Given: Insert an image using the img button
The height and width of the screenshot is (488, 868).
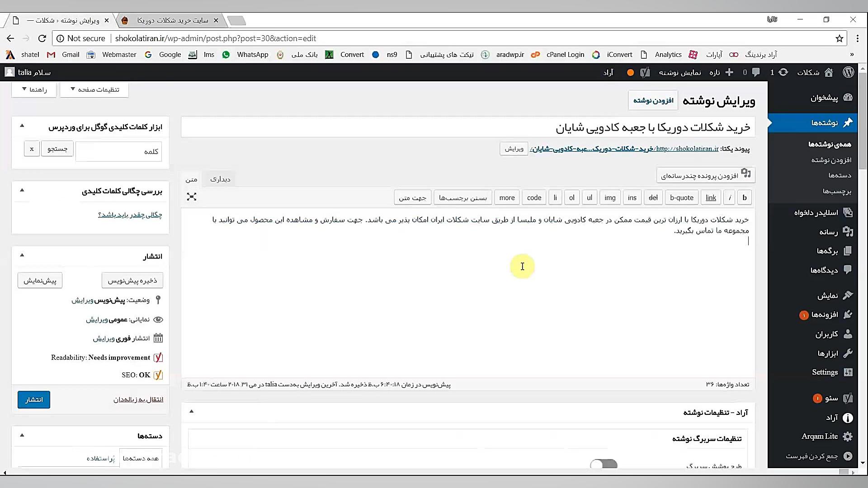Looking at the screenshot, I should (x=610, y=197).
